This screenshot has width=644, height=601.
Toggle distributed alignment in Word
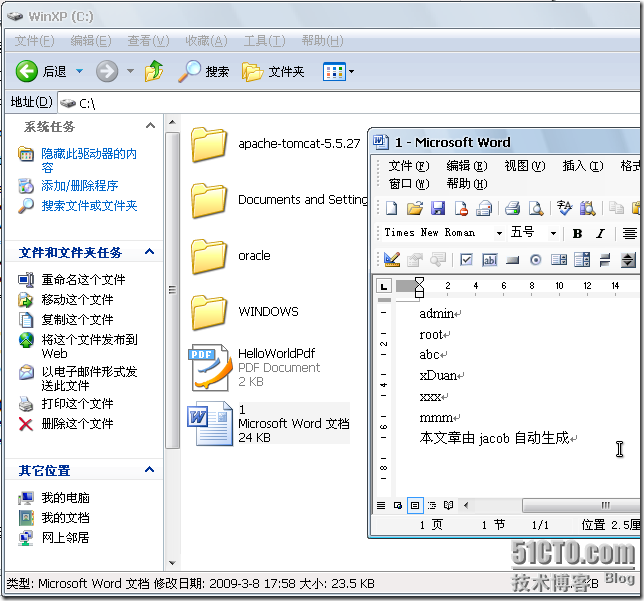(629, 233)
